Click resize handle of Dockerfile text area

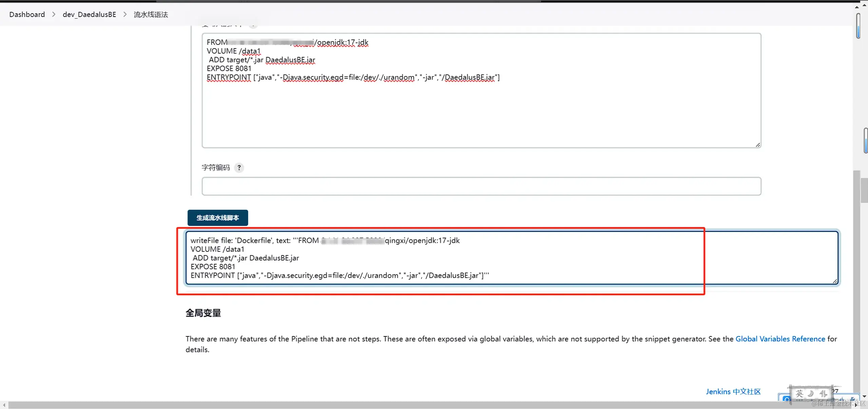758,145
